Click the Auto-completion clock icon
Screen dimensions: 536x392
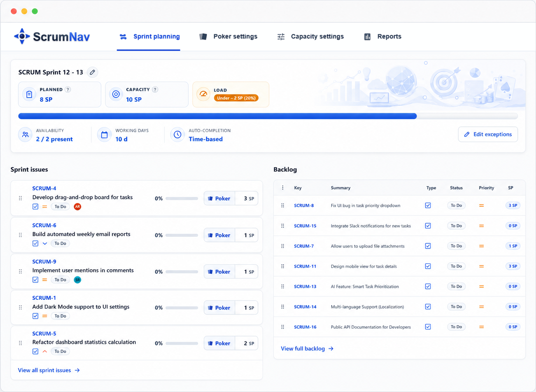click(x=177, y=135)
